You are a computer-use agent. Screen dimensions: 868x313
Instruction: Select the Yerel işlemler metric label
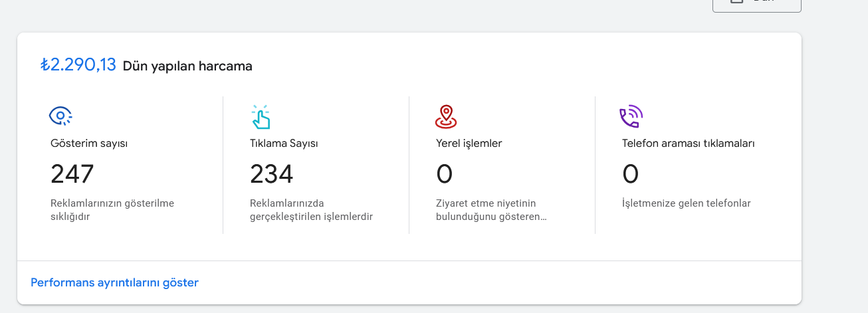(469, 143)
